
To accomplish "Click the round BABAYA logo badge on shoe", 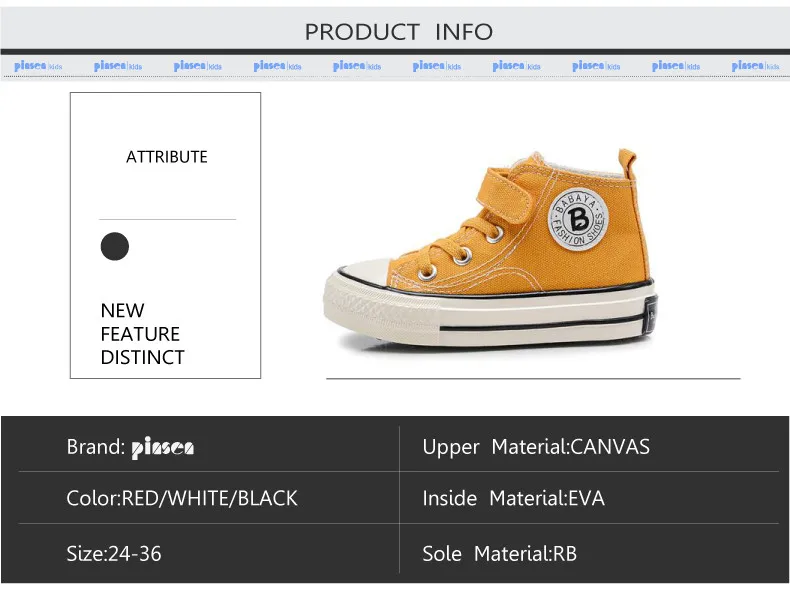I will point(578,219).
